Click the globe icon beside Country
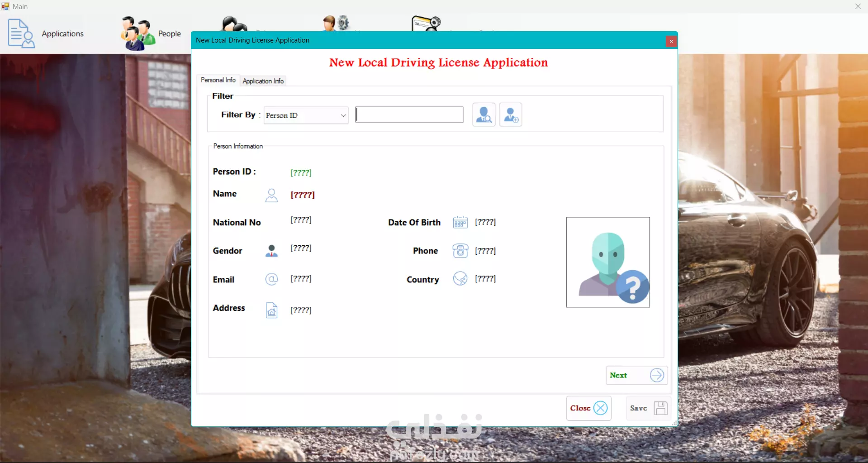The width and height of the screenshot is (868, 463). pyautogui.click(x=460, y=279)
